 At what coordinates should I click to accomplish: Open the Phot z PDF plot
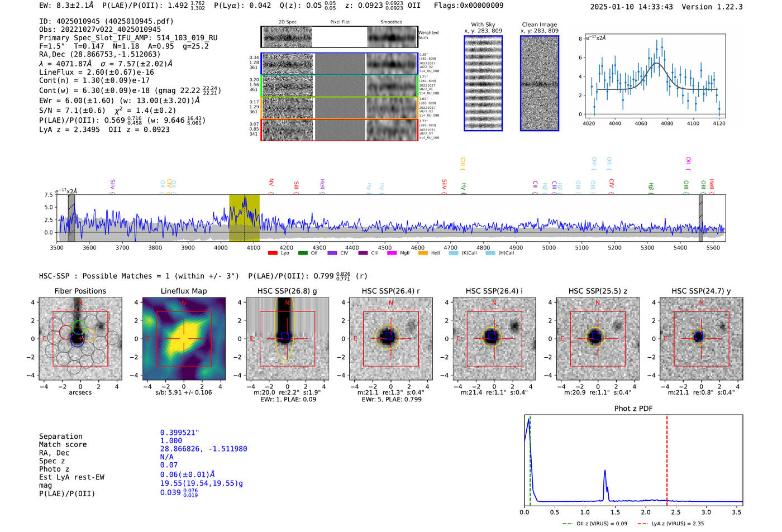click(633, 461)
